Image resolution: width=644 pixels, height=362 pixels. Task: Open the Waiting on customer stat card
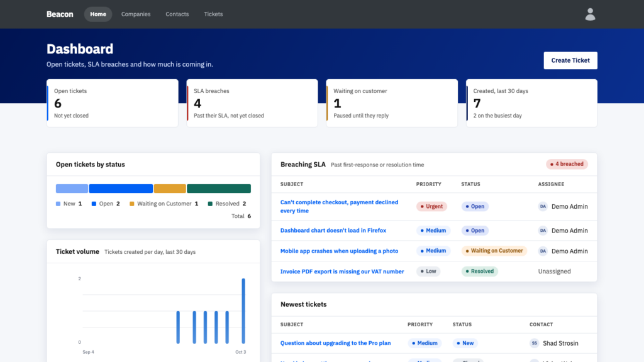coord(392,103)
